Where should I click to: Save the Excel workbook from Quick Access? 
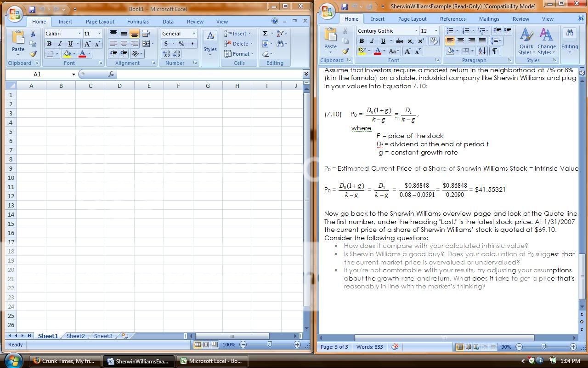pos(32,9)
